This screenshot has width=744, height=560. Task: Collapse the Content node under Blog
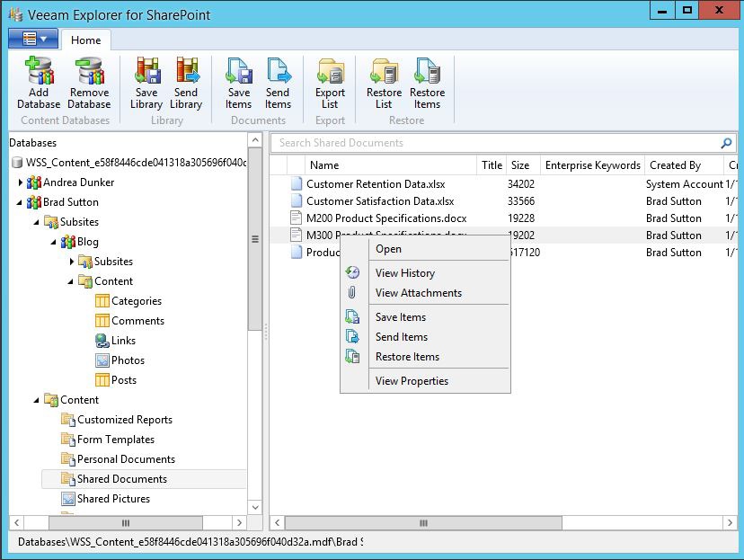(x=71, y=281)
